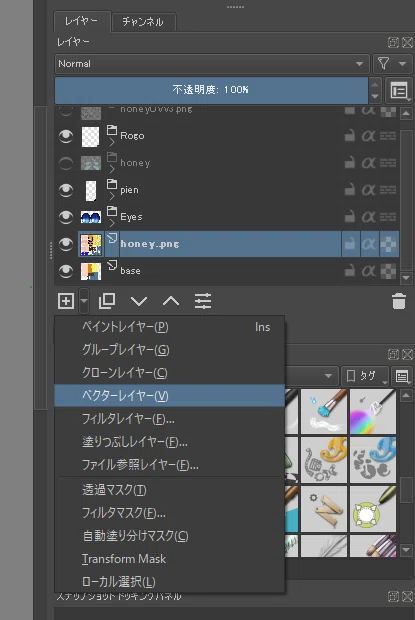This screenshot has width=415, height=620.
Task: Select the blue wet brush preset
Action: tap(324, 411)
